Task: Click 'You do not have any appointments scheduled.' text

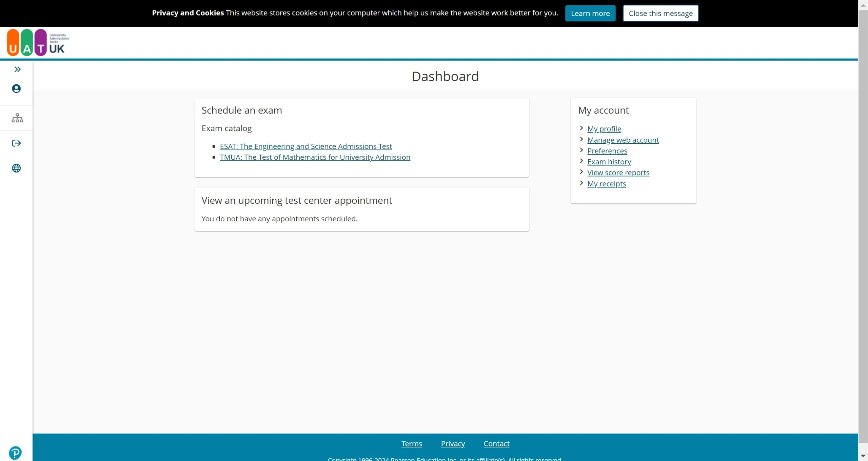Action: pyautogui.click(x=279, y=219)
